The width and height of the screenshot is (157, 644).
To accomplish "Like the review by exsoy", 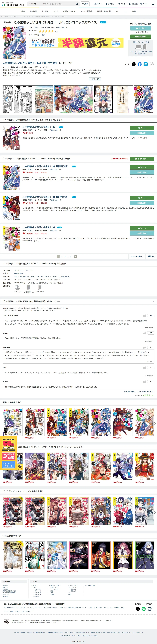I will (x=145, y=333).
